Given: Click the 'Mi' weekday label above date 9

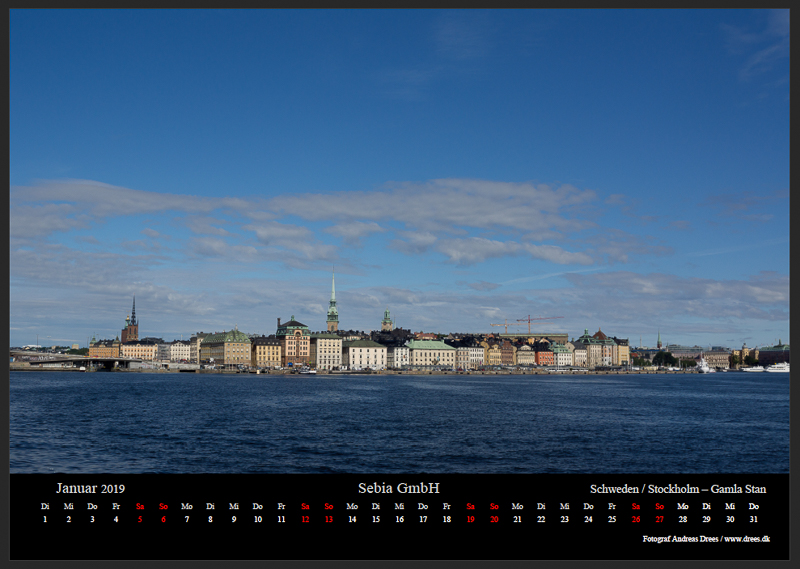Looking at the screenshot, I should coord(234,506).
